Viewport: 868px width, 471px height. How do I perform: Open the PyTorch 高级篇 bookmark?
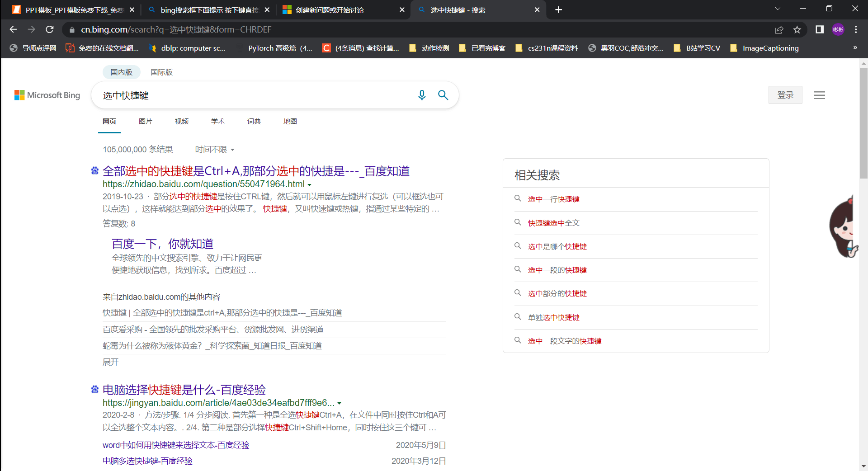(x=274, y=48)
